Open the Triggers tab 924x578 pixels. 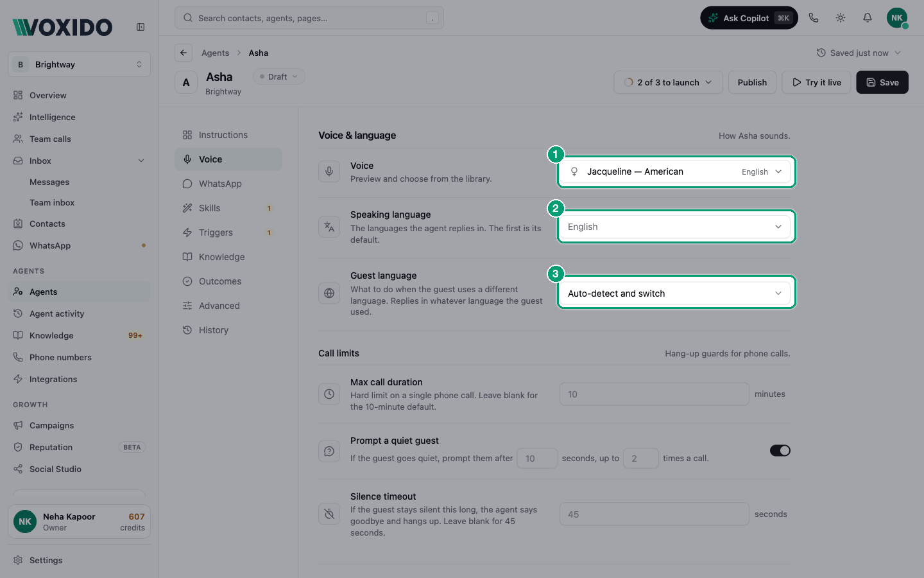(228, 232)
